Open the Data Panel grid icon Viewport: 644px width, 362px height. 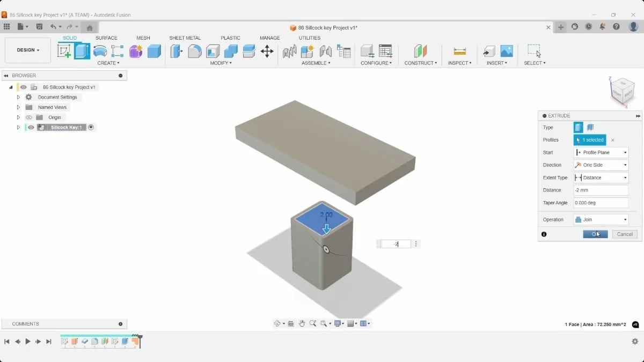[x=6, y=27]
